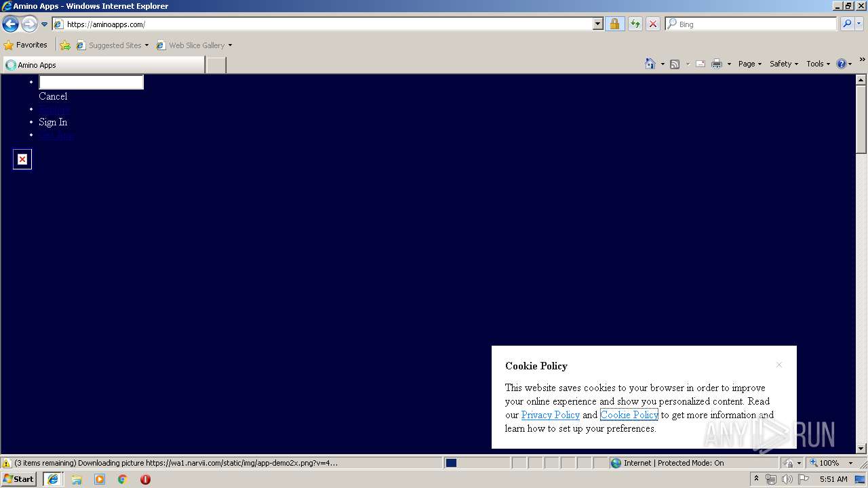868x488 pixels.
Task: Open the Suggested Sites link
Action: tap(112, 45)
